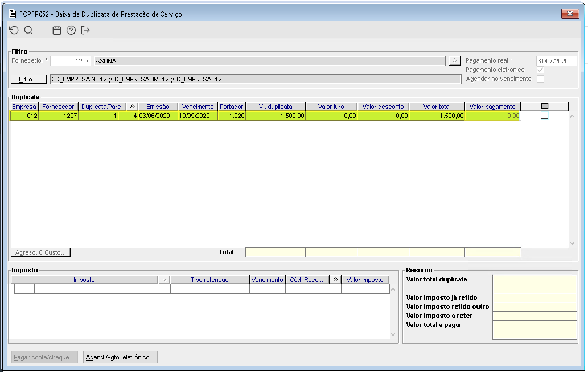Sort by the Empresa column header
The width and height of the screenshot is (588, 372).
(24, 106)
